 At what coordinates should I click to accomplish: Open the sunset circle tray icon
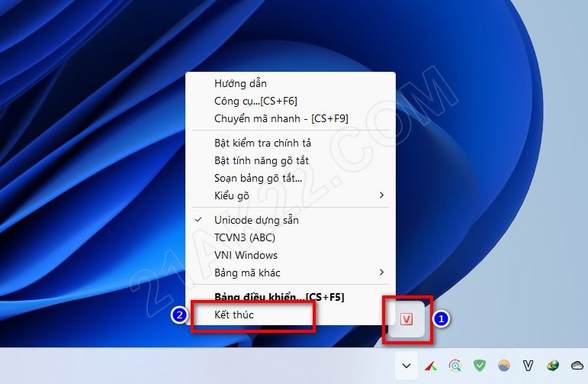(x=503, y=365)
